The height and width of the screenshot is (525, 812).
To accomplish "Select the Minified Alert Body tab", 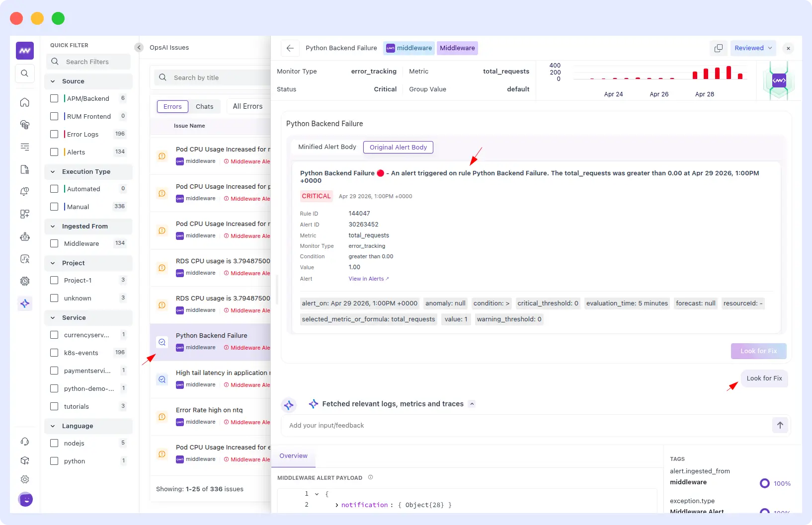I will (327, 147).
